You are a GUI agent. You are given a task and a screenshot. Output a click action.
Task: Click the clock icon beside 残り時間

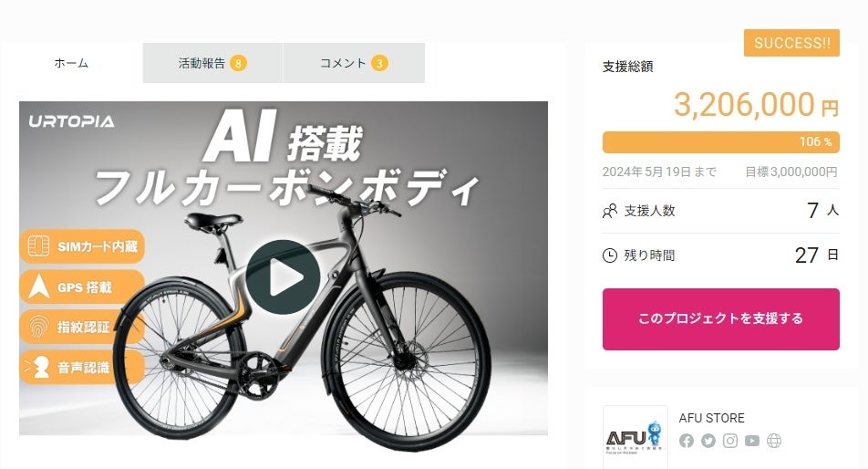pyautogui.click(x=609, y=255)
